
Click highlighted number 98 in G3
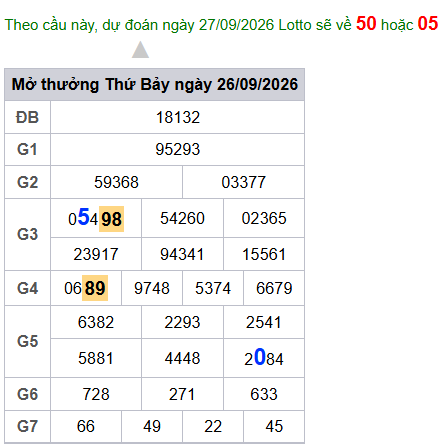[111, 219]
